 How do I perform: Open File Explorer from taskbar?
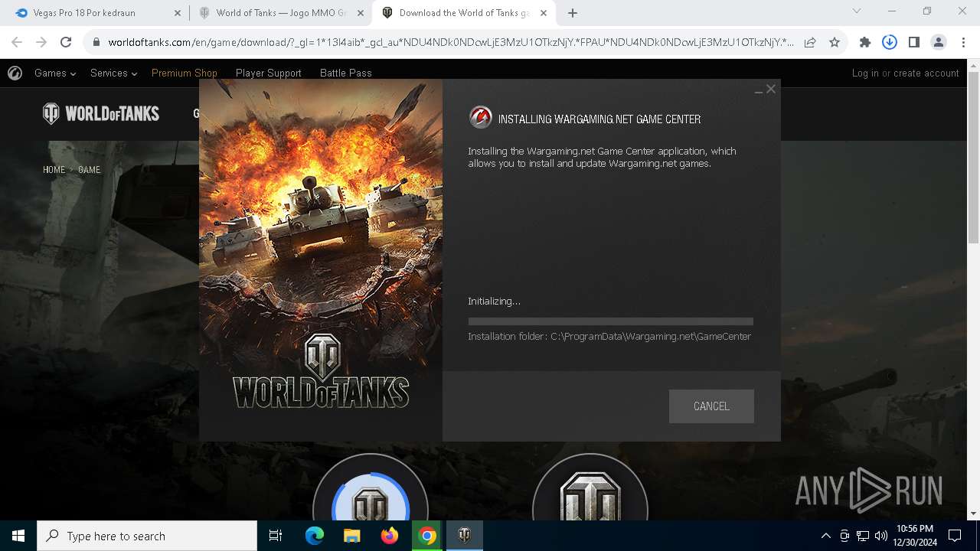[351, 536]
